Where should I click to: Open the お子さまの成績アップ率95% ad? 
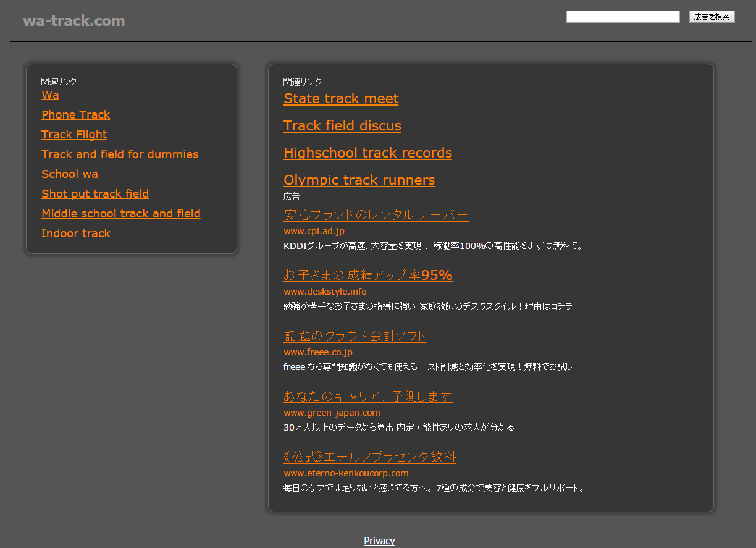368,276
